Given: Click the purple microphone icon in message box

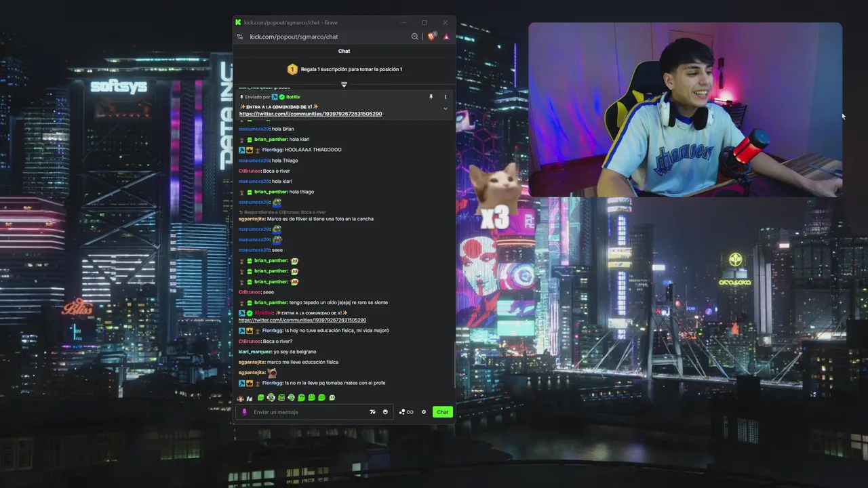Looking at the screenshot, I should pyautogui.click(x=245, y=412).
